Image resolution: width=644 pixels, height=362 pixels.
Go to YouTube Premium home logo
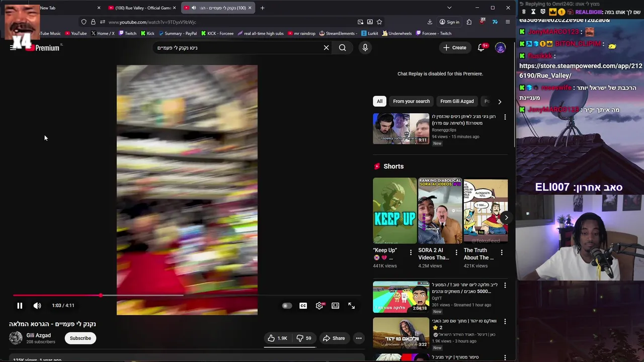click(x=43, y=48)
